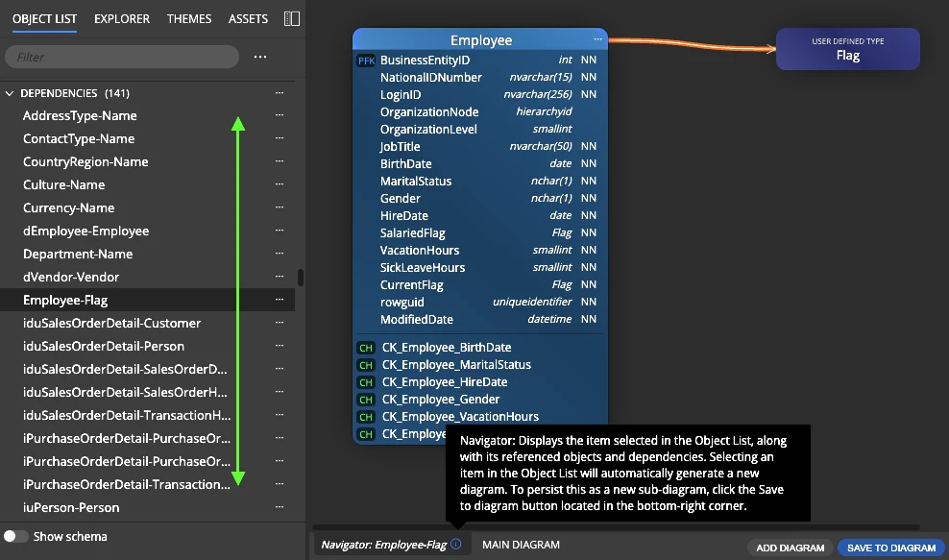
Task: Select the Employee table header
Action: pyautogui.click(x=480, y=40)
